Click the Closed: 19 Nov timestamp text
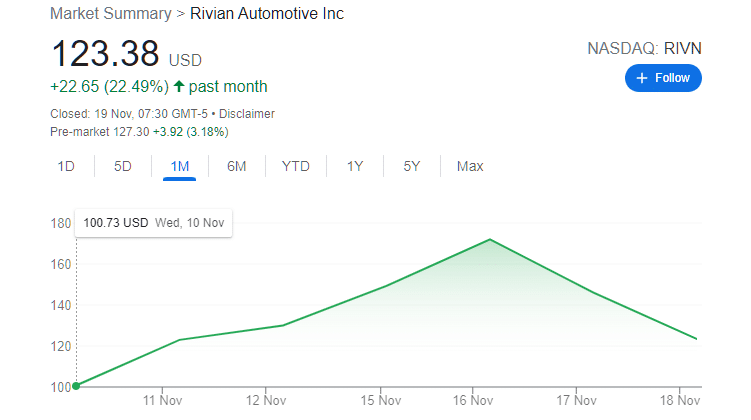The image size is (751, 420). [x=129, y=114]
